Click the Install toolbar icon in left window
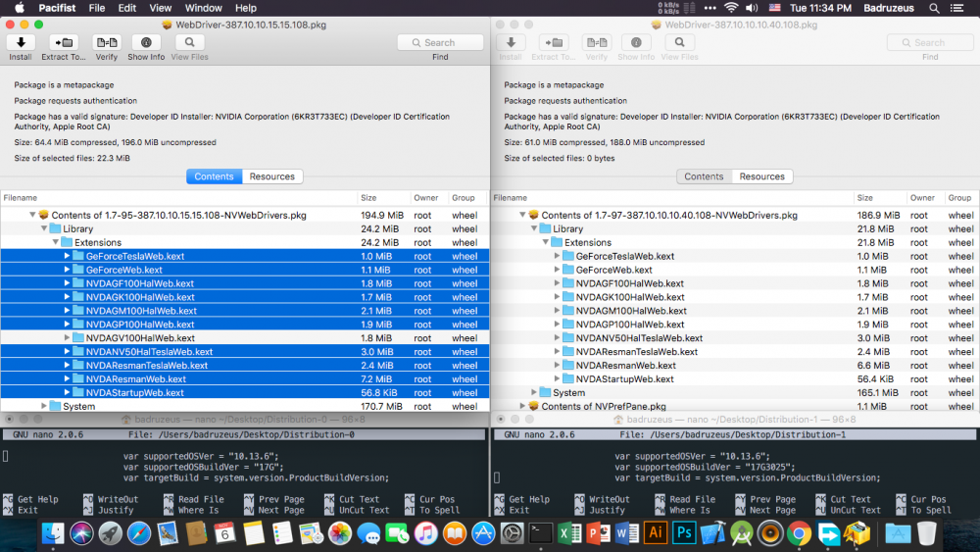The image size is (980, 552). pyautogui.click(x=21, y=42)
